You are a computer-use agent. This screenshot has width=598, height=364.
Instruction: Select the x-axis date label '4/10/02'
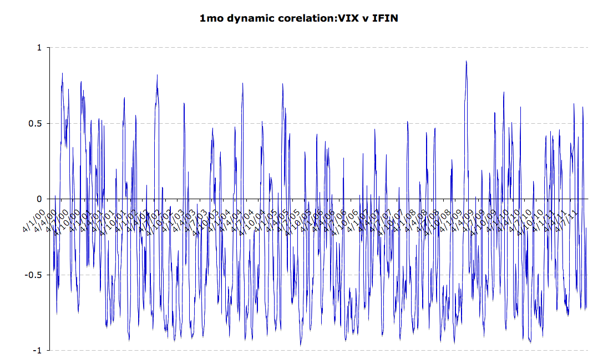click(160, 222)
